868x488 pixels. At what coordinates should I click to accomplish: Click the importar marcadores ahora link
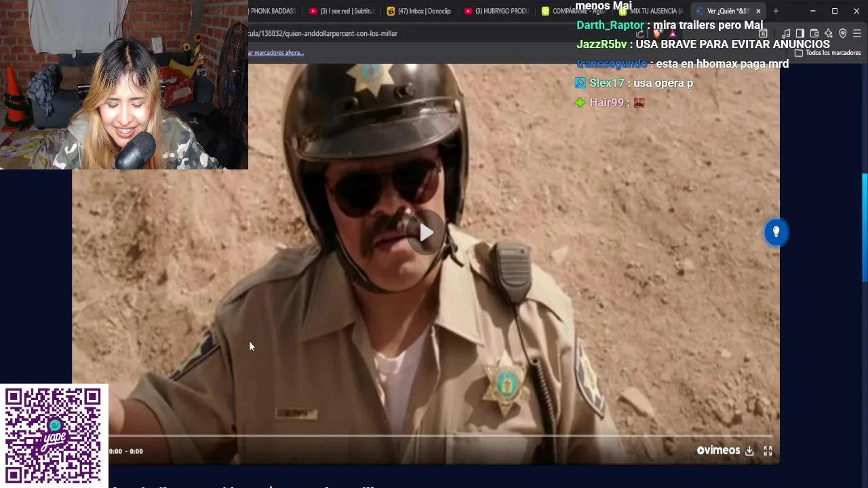[x=276, y=53]
